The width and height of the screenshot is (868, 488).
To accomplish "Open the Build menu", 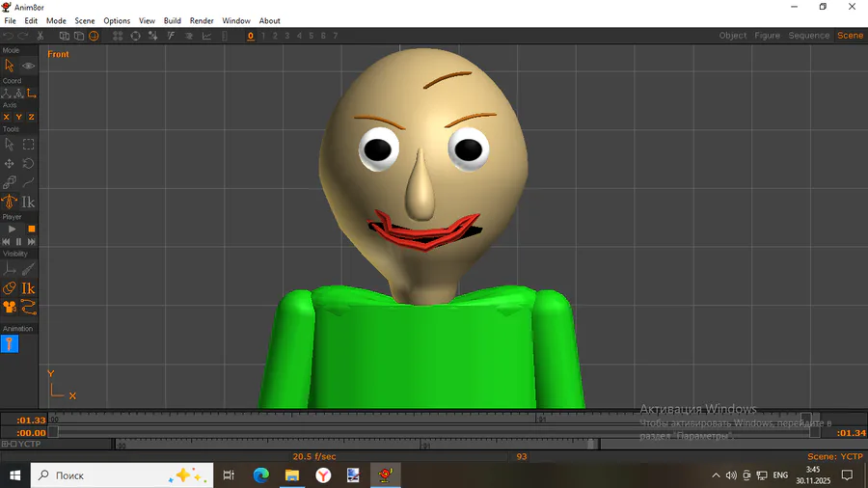I will (x=173, y=21).
